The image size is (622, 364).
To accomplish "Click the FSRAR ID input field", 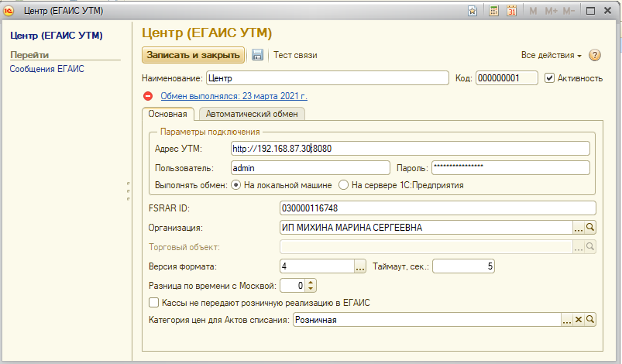I will coord(438,208).
